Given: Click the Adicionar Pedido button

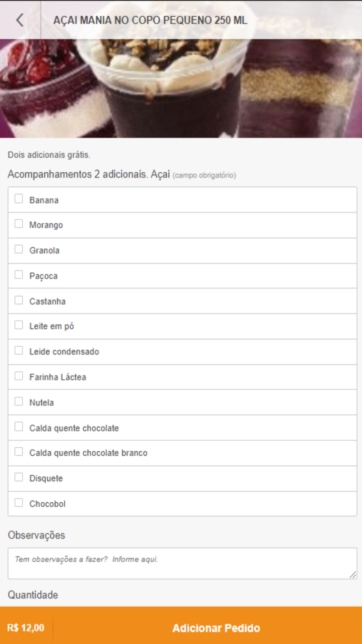Looking at the screenshot, I should click(x=216, y=628).
